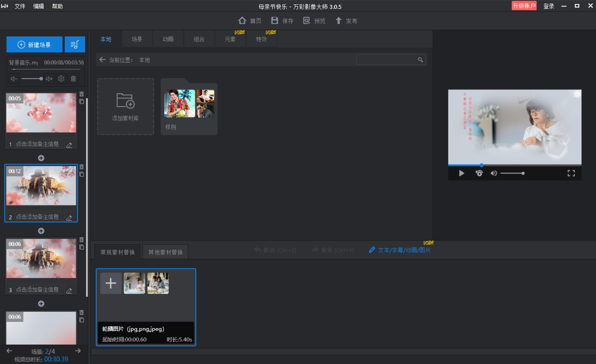Select scene 1 thumbnail with flowers
Screen dimensions: 596x364
[x=41, y=113]
